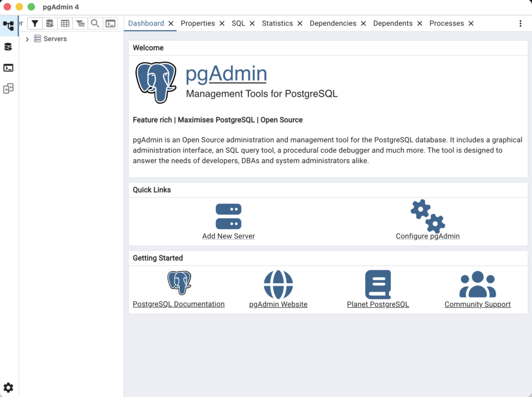This screenshot has width=532, height=397.
Task: Expand the Servers tree node
Action: coord(27,39)
